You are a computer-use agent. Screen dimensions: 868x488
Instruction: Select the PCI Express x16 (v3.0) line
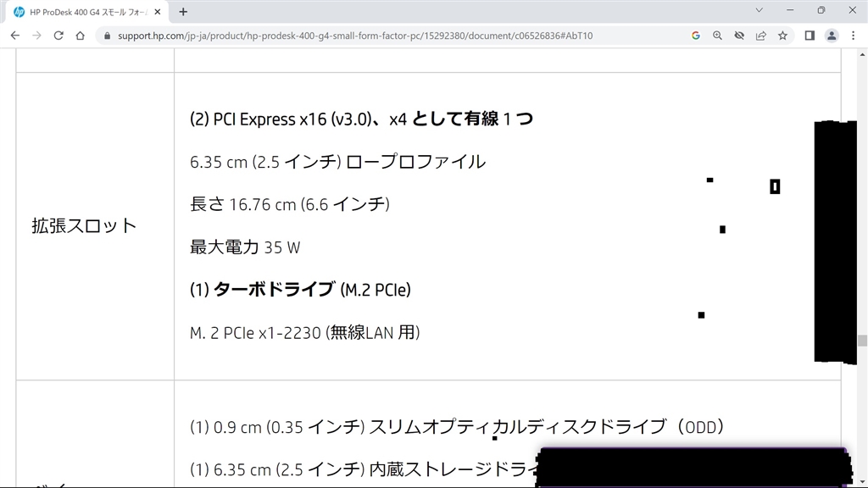pos(361,119)
